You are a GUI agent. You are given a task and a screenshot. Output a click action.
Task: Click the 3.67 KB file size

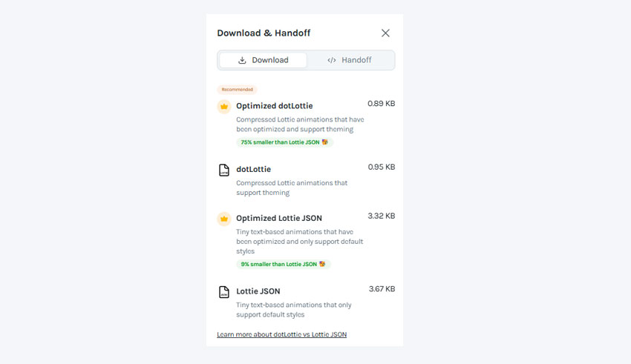pos(382,289)
